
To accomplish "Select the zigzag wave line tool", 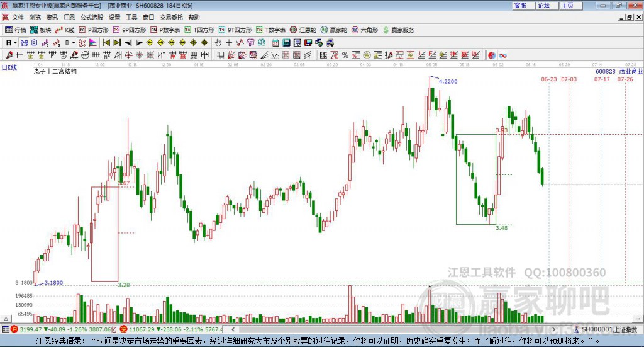I will [275, 55].
